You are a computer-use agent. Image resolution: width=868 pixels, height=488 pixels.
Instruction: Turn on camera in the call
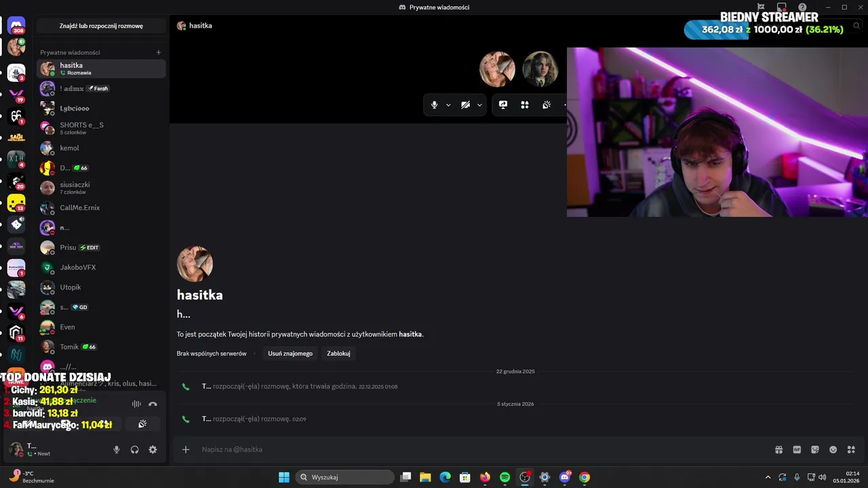click(466, 105)
